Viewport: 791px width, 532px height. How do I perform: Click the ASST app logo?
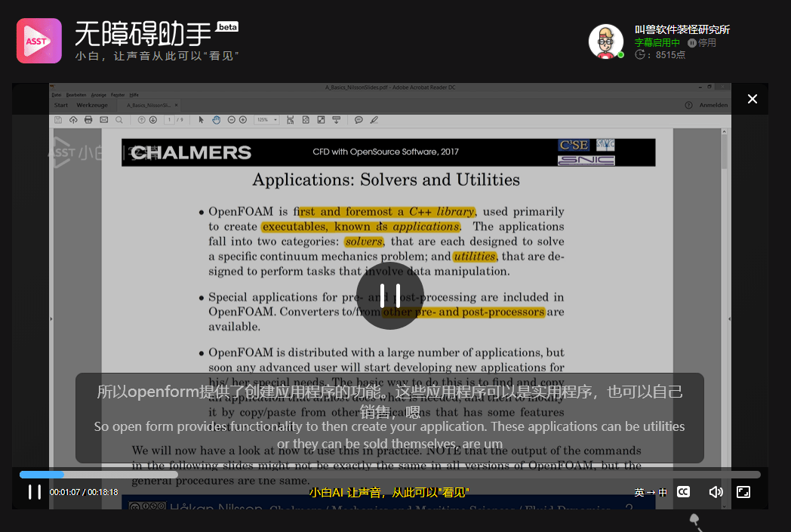[38, 41]
